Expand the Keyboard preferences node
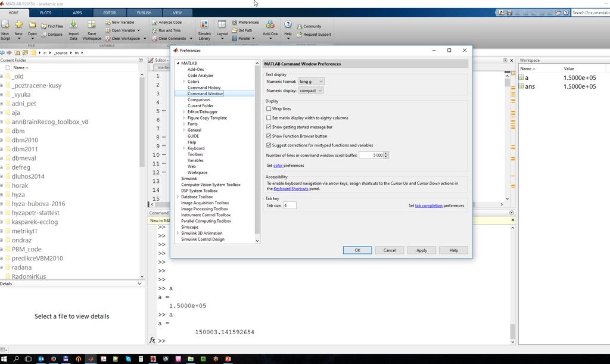 pos(184,148)
